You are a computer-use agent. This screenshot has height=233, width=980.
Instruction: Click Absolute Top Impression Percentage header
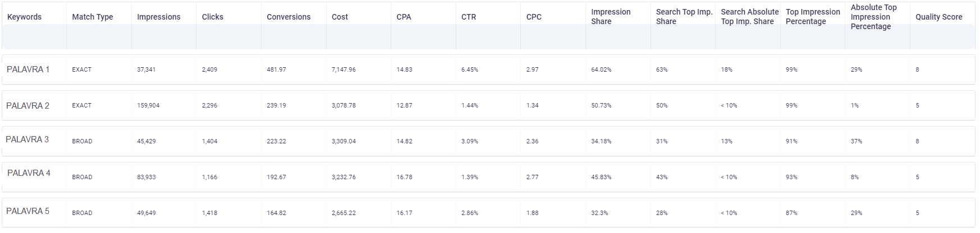[x=873, y=17]
